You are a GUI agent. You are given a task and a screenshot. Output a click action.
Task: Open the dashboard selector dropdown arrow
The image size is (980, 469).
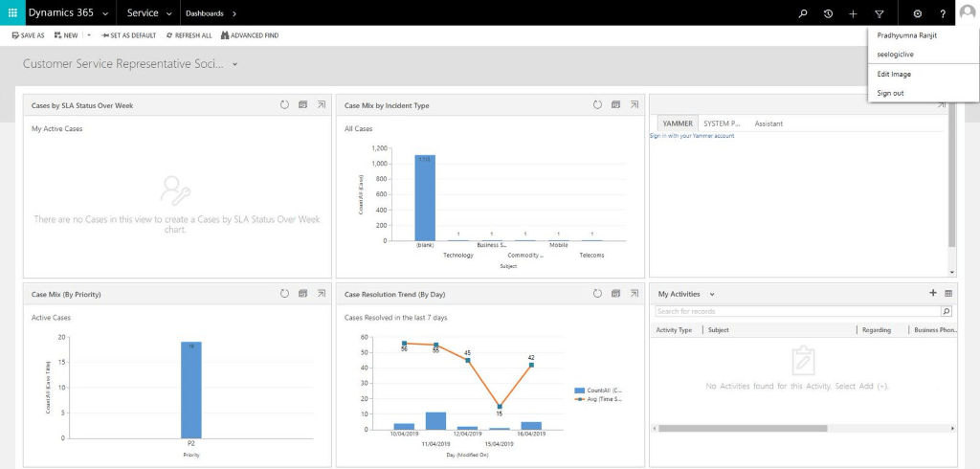click(x=234, y=64)
